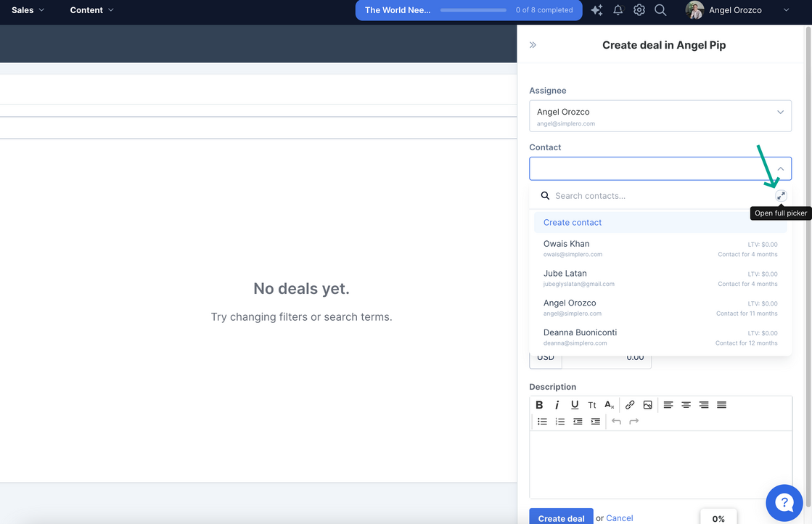812x524 pixels.
Task: Insert a link in the description
Action: tap(630, 405)
